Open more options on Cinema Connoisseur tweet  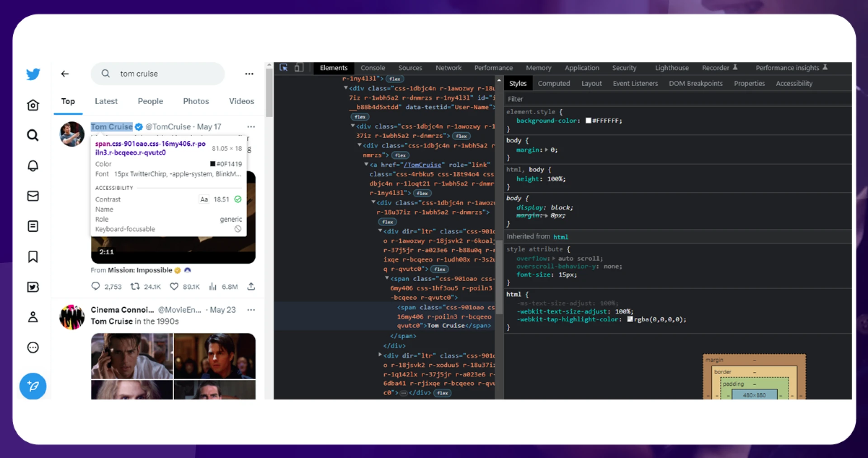pyautogui.click(x=251, y=310)
